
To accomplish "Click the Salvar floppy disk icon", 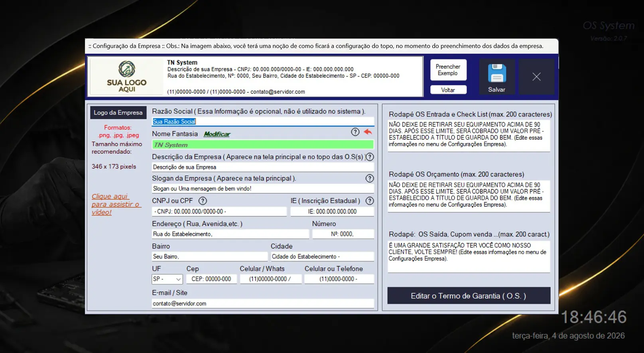I will pos(496,73).
